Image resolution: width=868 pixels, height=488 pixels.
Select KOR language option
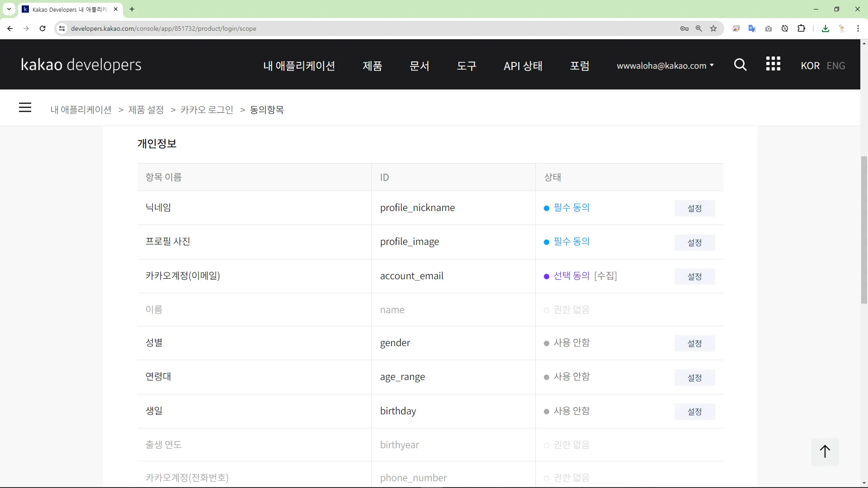810,66
